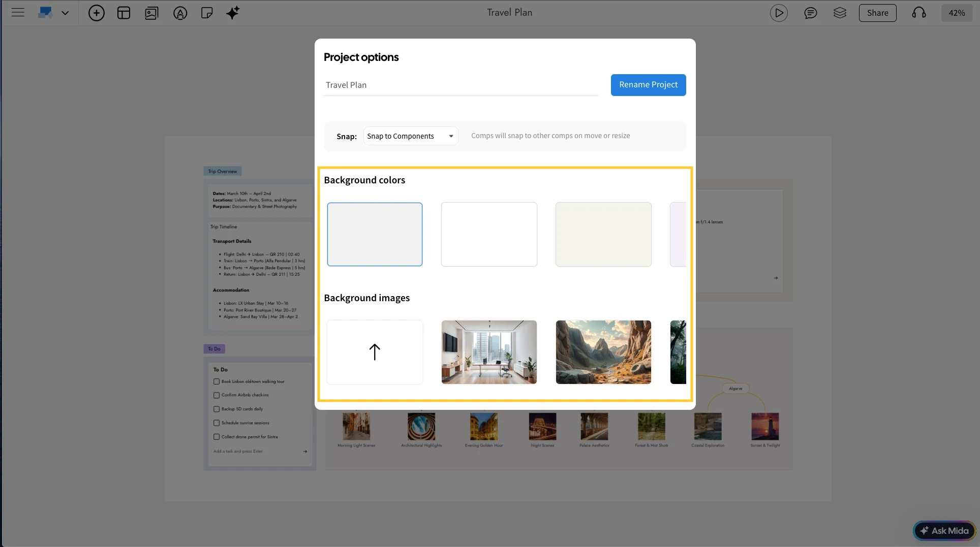
Task: Expand the project chevron next to the logo
Action: click(65, 13)
